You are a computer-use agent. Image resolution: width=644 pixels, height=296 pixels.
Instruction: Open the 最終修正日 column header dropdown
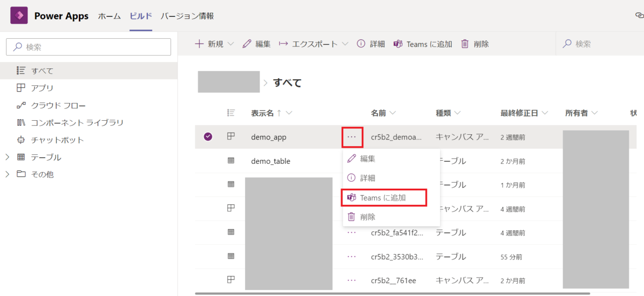(545, 113)
